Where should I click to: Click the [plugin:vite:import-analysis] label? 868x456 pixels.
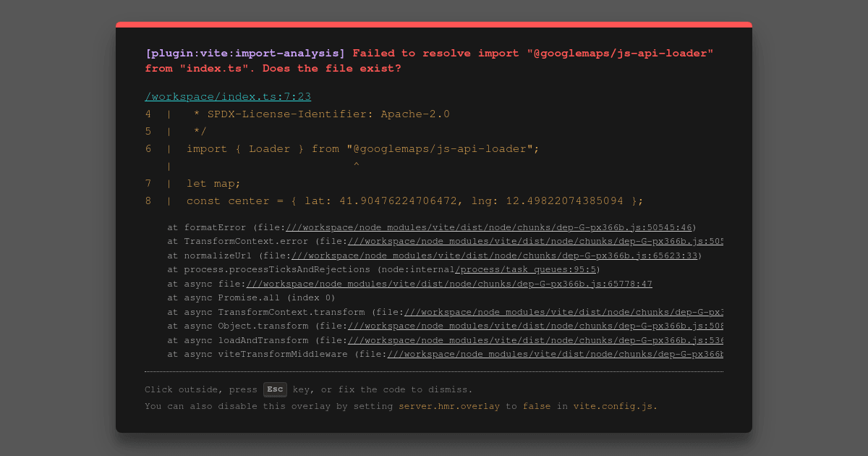245,53
